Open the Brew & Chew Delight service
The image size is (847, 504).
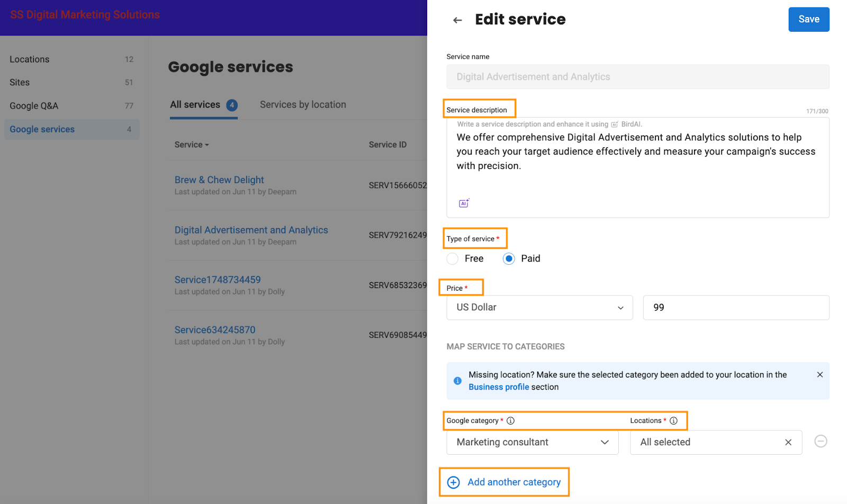219,180
